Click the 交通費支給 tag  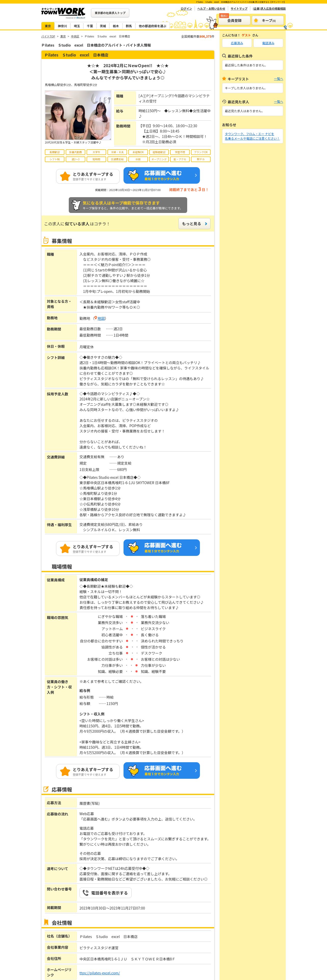point(117,160)
